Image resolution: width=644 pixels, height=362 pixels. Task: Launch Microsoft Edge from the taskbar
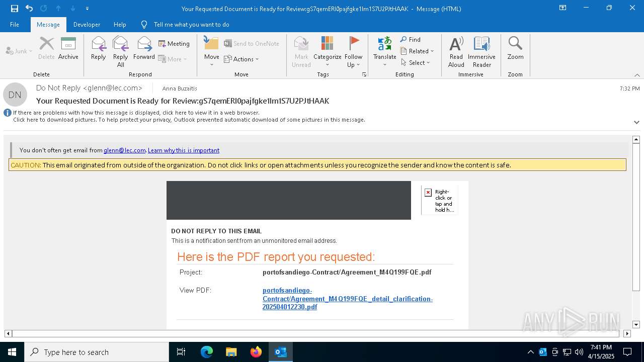click(207, 352)
